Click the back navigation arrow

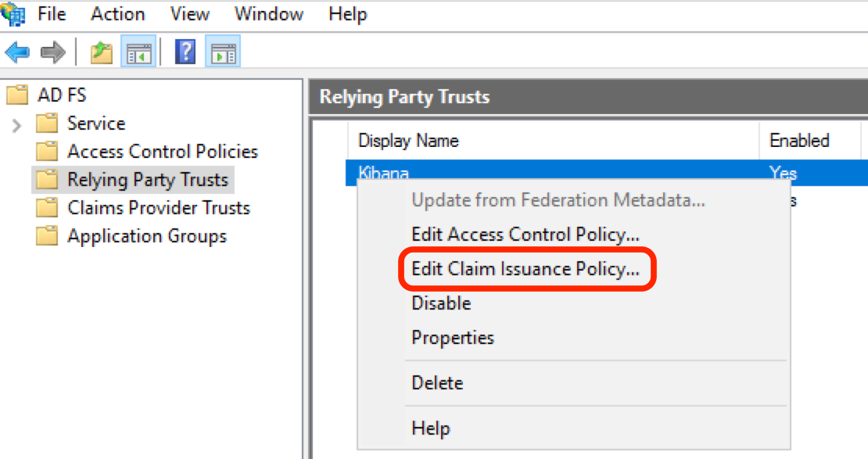pos(17,52)
